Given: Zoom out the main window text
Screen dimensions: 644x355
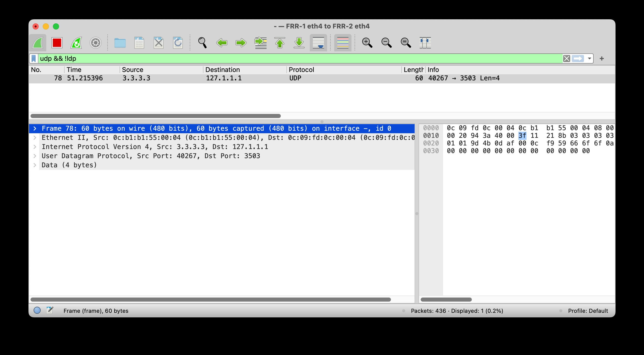Looking at the screenshot, I should (386, 43).
